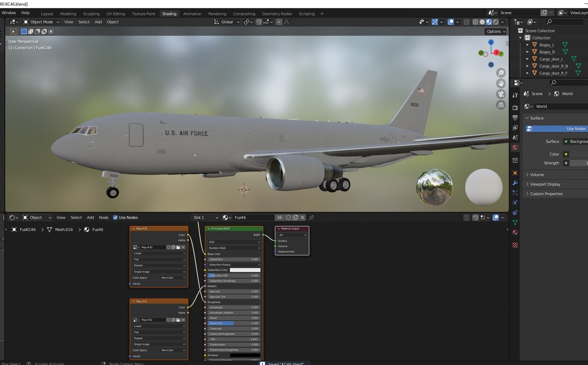Open the Window menu

coord(8,12)
